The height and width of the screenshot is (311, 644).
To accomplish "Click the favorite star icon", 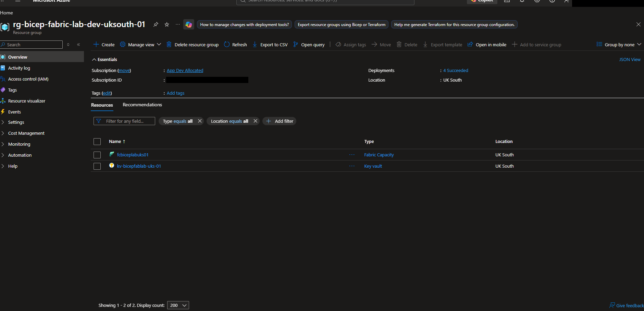I will (x=167, y=24).
